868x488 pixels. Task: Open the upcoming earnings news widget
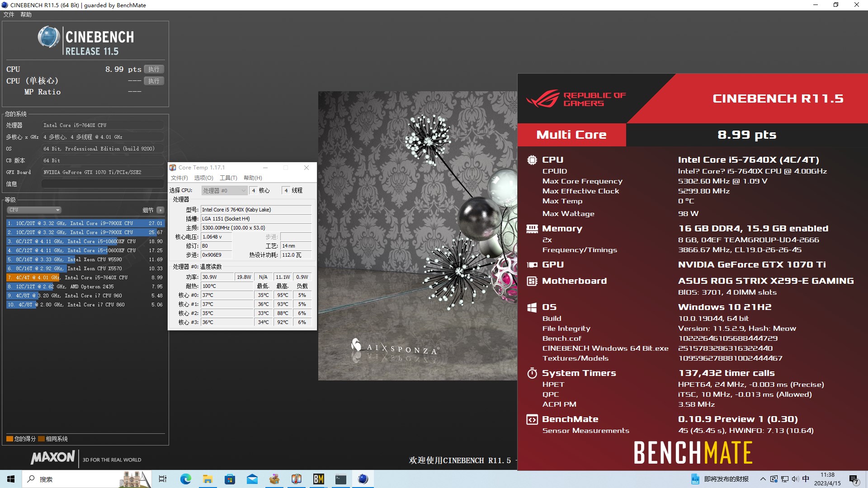[720, 479]
